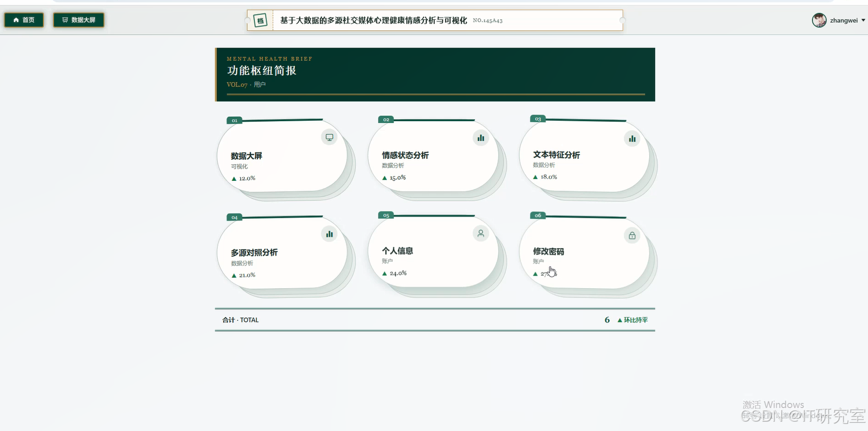Click the 02 number badge
Viewport: 868px width, 431px height.
[x=386, y=119]
